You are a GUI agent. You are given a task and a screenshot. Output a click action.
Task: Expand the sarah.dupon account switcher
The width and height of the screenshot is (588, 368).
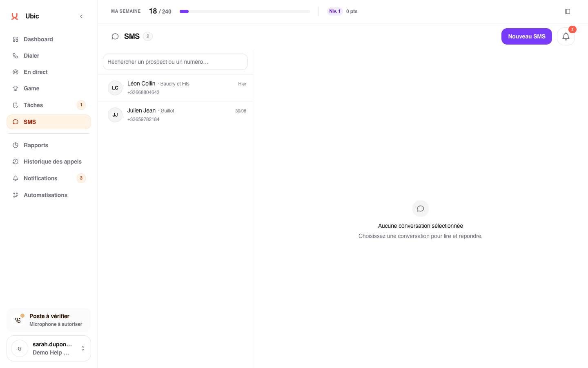(x=49, y=348)
